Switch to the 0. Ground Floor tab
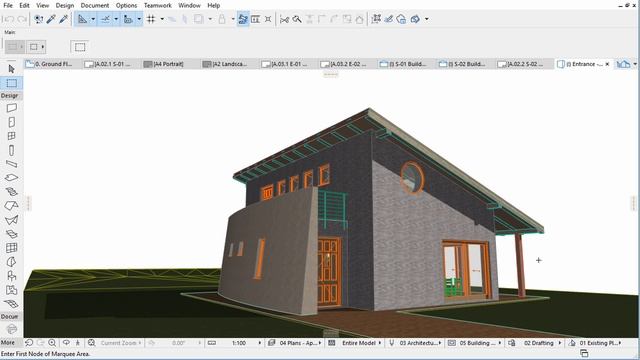This screenshot has width=640, height=360. tap(49, 64)
